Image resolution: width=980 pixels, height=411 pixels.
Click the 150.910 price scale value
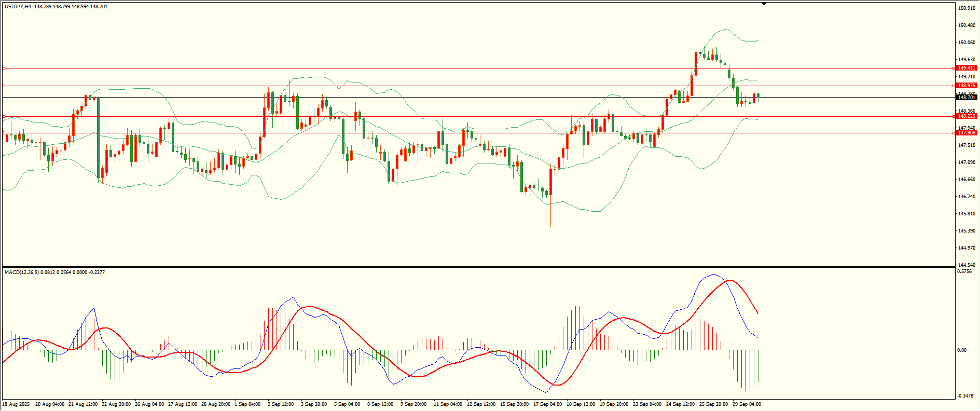pos(967,8)
